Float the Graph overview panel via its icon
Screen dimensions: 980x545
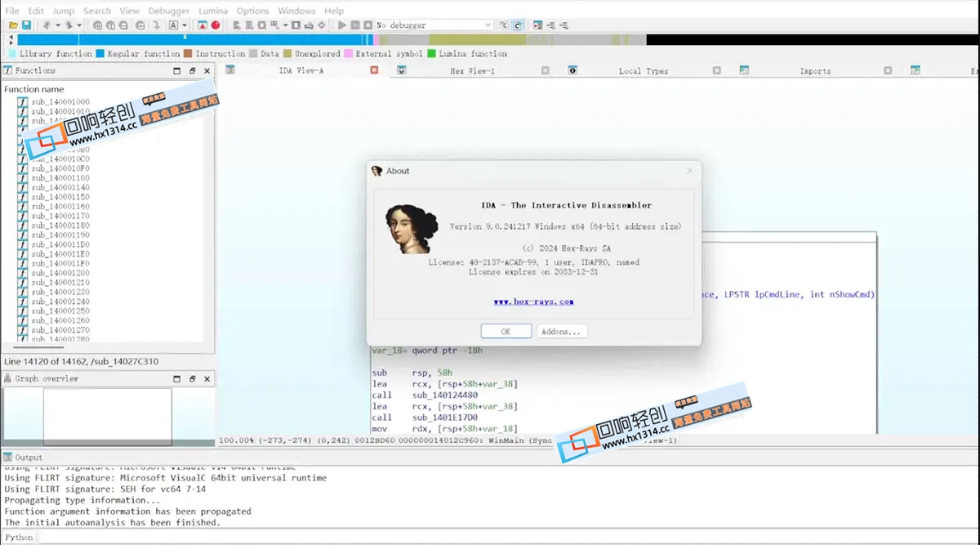pos(193,379)
